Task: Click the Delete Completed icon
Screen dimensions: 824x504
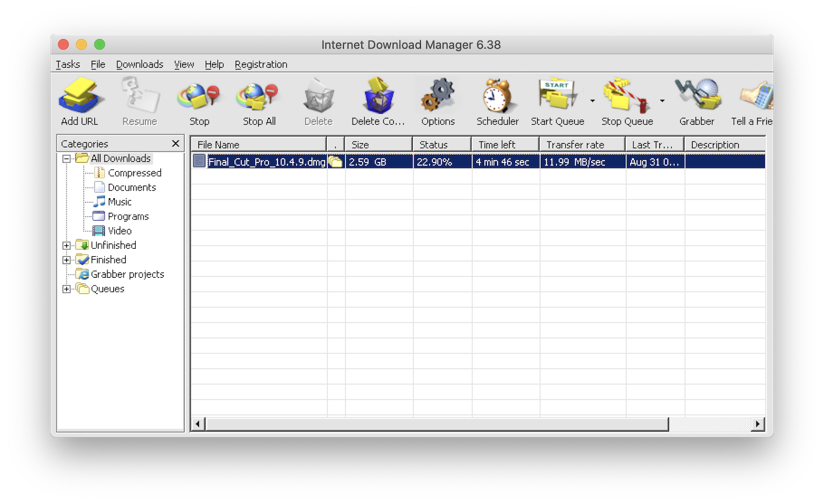Action: point(378,99)
